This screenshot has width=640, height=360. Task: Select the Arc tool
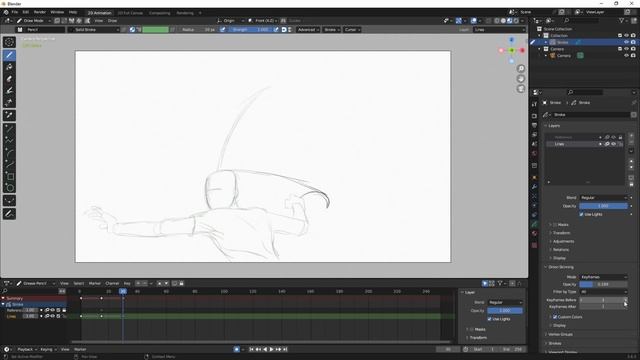pyautogui.click(x=9, y=152)
